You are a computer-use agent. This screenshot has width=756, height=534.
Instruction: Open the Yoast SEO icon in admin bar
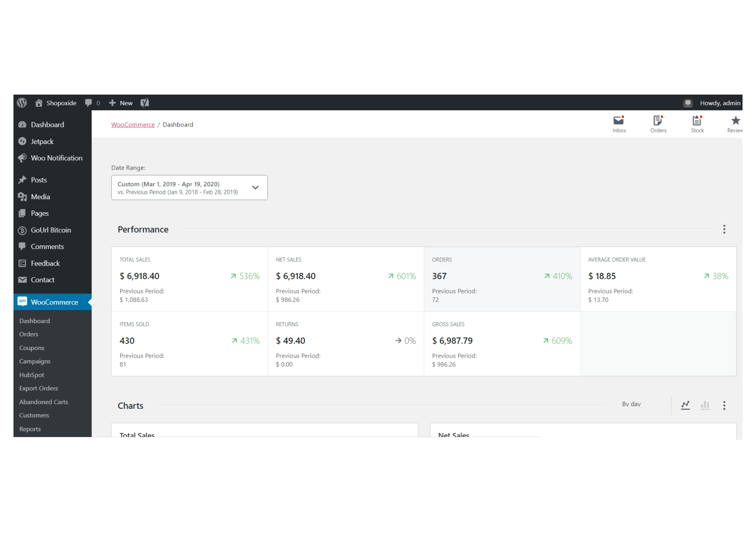coord(145,103)
